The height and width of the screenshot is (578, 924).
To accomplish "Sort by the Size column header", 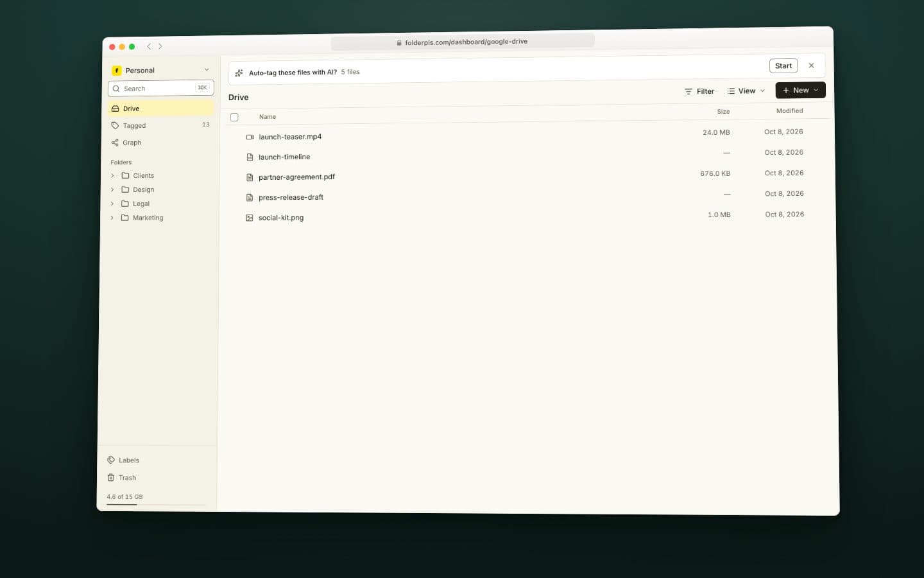I will [x=723, y=111].
